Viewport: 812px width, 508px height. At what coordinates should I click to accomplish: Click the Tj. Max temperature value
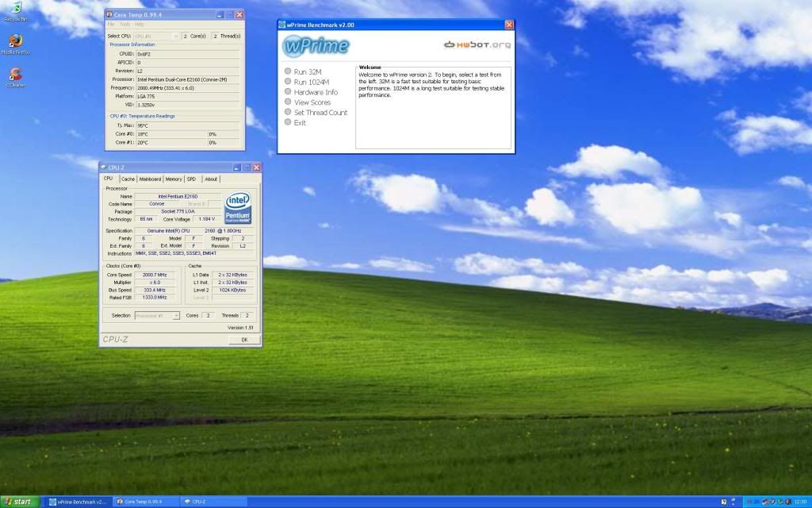point(188,125)
